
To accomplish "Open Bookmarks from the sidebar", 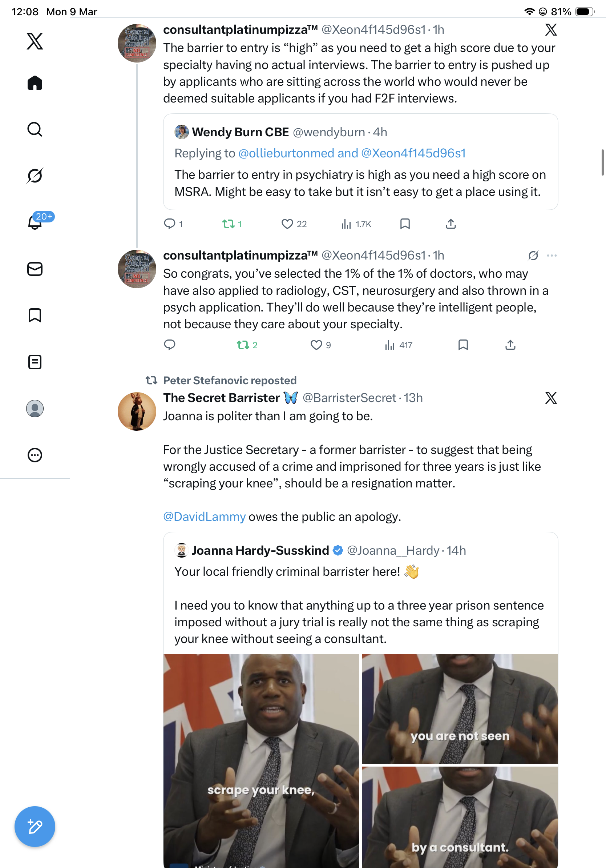I will point(35,315).
